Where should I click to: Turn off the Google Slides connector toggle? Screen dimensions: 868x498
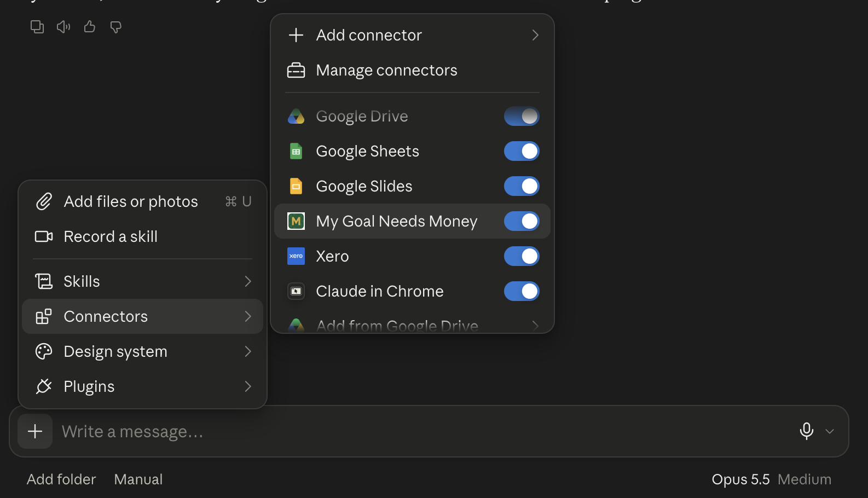coord(522,186)
